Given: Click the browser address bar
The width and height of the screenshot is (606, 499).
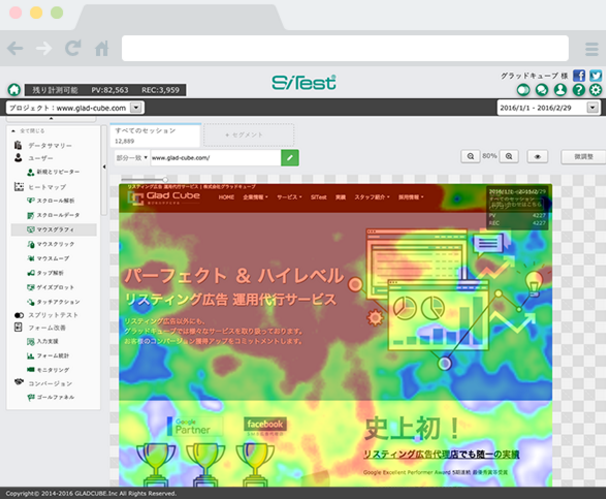Looking at the screenshot, I should [345, 48].
